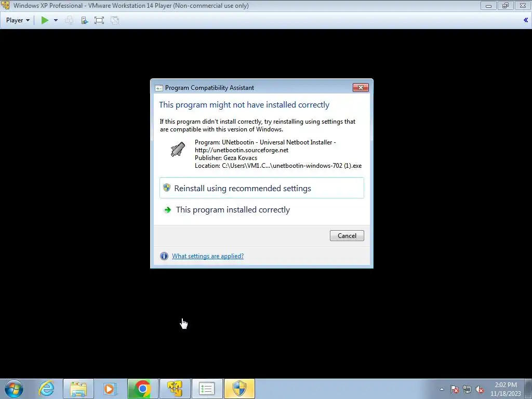This screenshot has width=532, height=399.
Task: Open the yellow network icon taskbar app
Action: [175, 389]
